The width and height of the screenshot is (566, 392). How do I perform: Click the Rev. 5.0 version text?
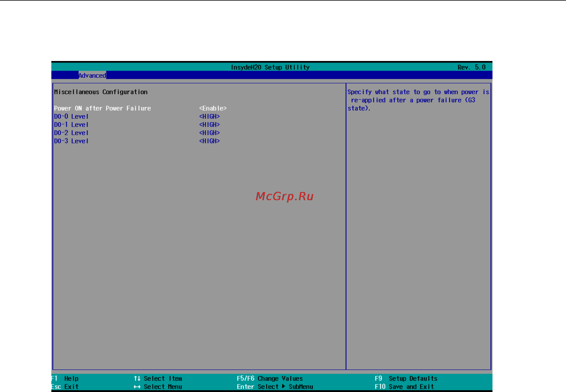pyautogui.click(x=471, y=67)
